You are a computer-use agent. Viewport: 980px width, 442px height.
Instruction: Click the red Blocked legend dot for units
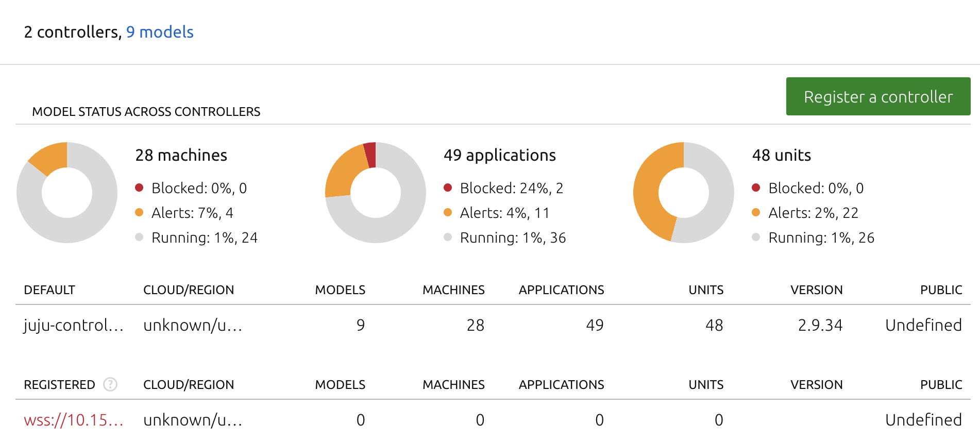click(755, 188)
